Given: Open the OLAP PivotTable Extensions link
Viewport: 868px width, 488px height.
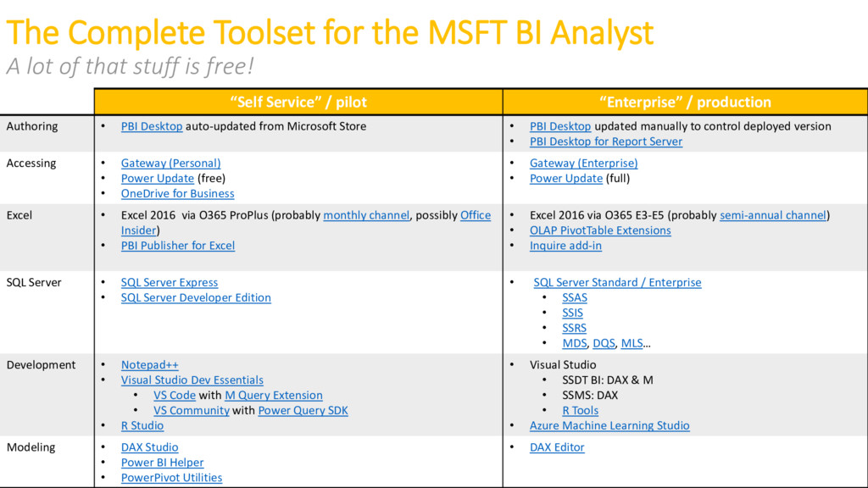Looking at the screenshot, I should (x=600, y=230).
